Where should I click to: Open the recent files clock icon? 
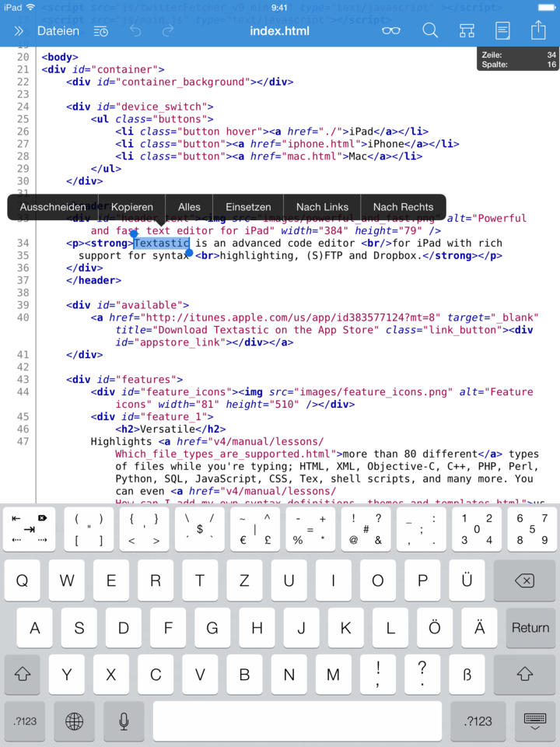pos(101,31)
